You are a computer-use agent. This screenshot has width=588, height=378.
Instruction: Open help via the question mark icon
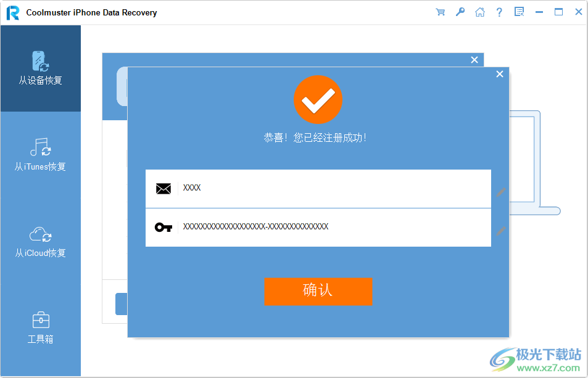coord(499,12)
